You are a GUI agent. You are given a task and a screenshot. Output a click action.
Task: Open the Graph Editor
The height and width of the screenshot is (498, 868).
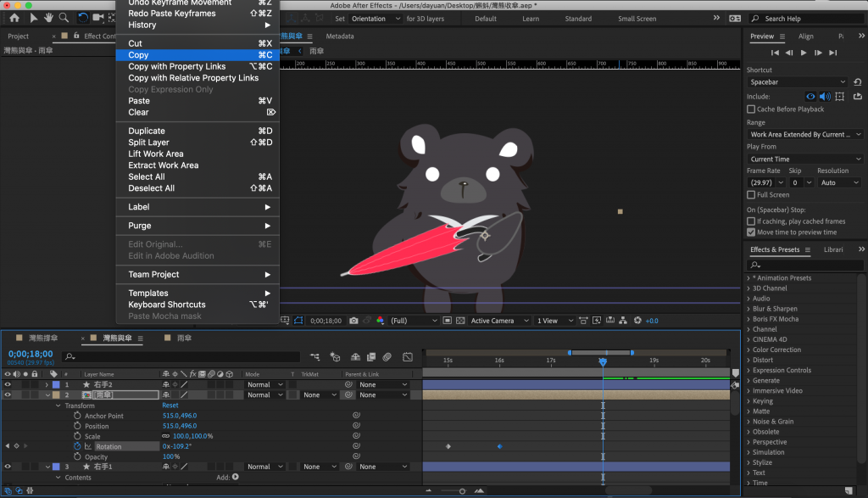point(408,357)
